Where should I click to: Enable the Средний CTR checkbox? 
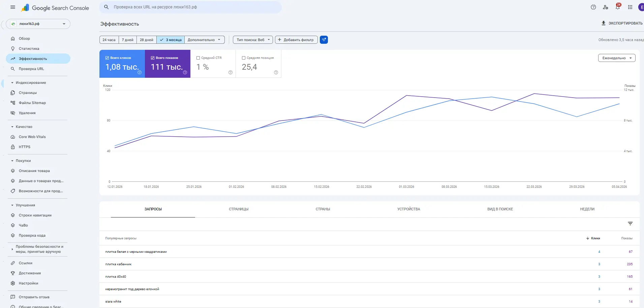tap(198, 58)
